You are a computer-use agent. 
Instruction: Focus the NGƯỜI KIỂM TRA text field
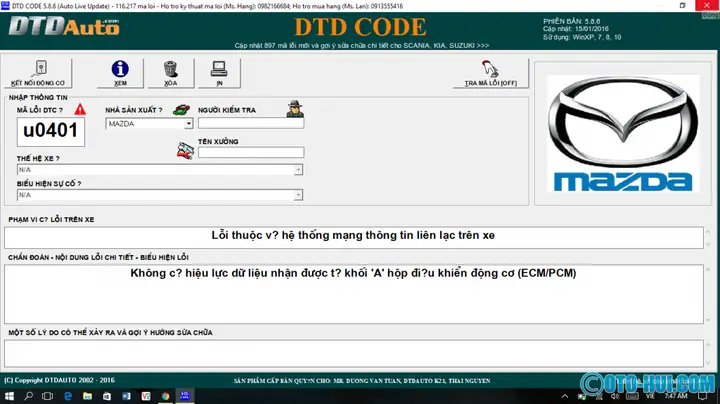[x=250, y=124]
